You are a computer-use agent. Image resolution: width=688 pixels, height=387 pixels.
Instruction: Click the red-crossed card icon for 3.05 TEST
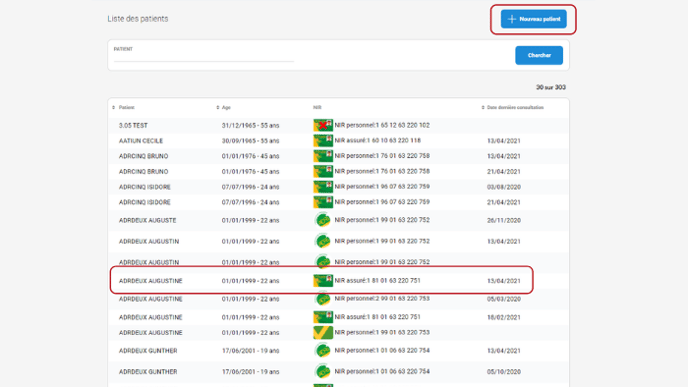323,125
